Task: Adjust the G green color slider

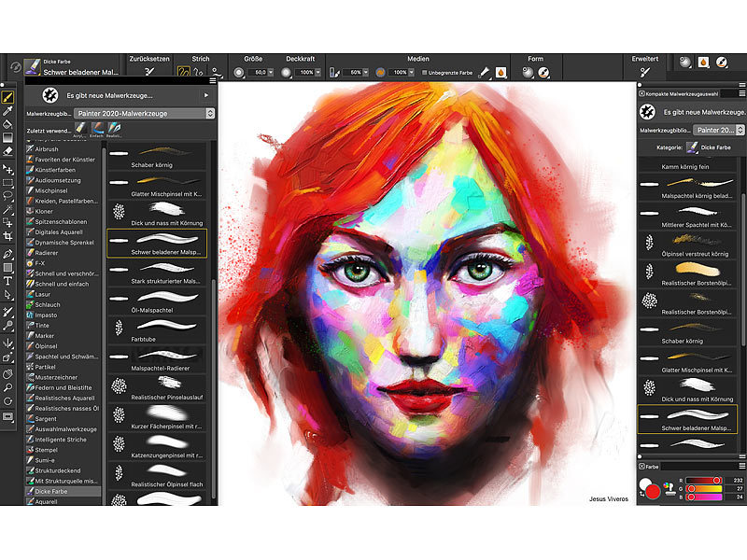Action: tap(704, 488)
